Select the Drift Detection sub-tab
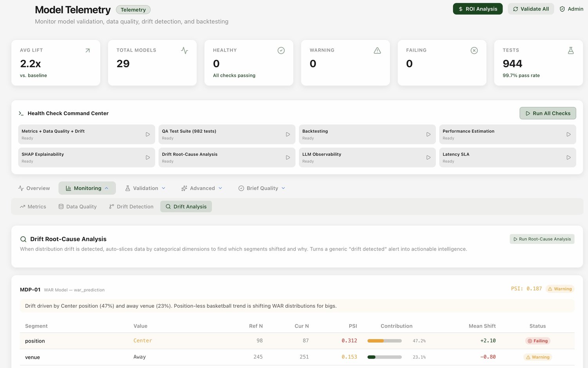Image resolution: width=588 pixels, height=368 pixels. pyautogui.click(x=131, y=207)
